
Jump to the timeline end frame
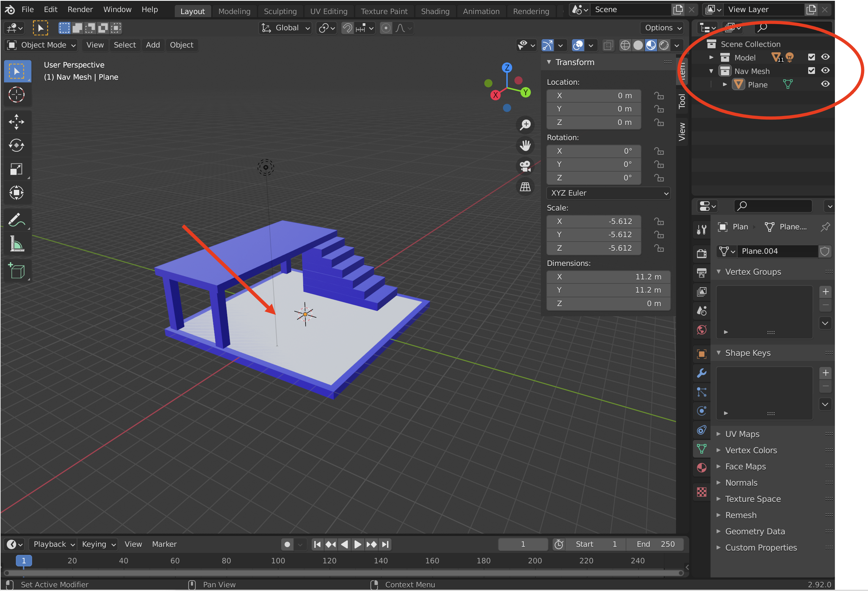(x=385, y=544)
